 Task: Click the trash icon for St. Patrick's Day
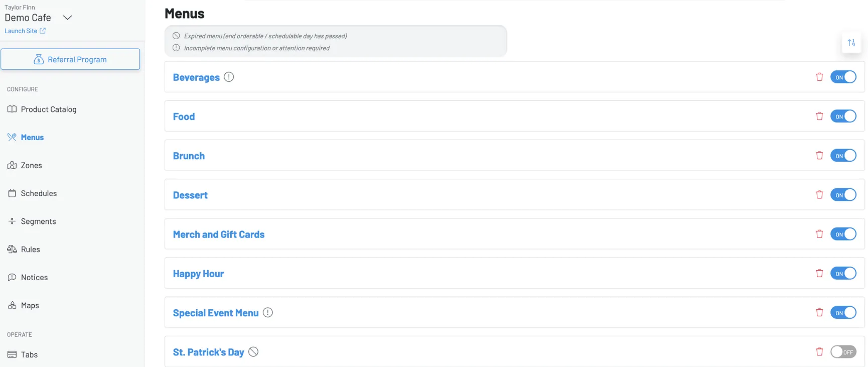(819, 352)
